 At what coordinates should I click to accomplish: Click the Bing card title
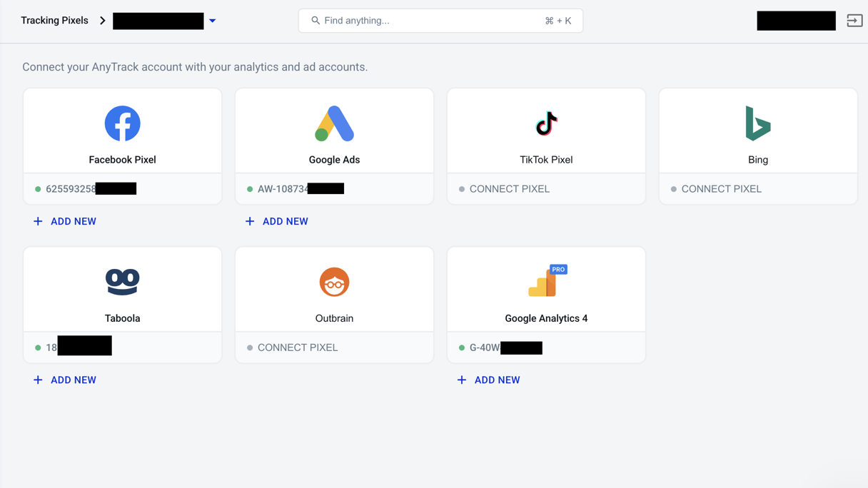pyautogui.click(x=758, y=160)
